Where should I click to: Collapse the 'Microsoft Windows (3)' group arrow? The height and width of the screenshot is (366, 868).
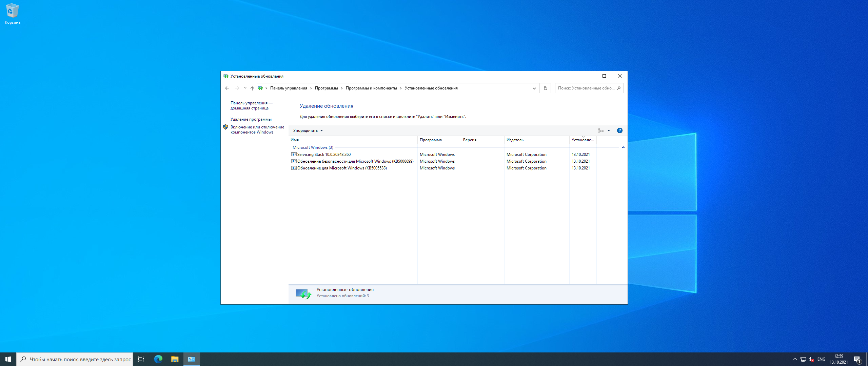tap(623, 147)
